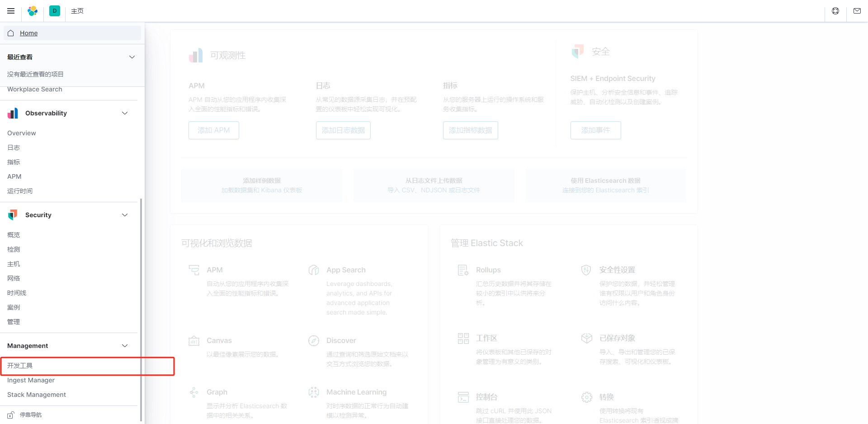Click the 添加 APM button
The height and width of the screenshot is (424, 868).
click(x=214, y=130)
